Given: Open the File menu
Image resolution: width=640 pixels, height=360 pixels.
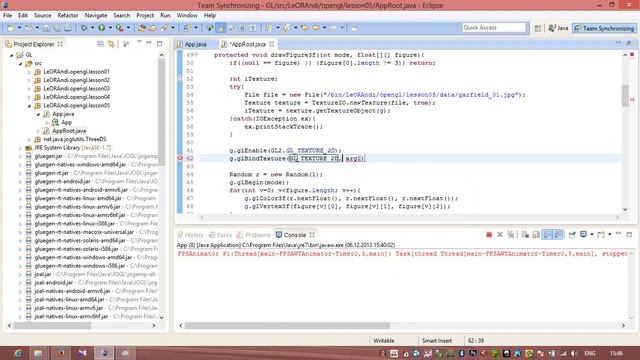Looking at the screenshot, I should coord(7,16).
